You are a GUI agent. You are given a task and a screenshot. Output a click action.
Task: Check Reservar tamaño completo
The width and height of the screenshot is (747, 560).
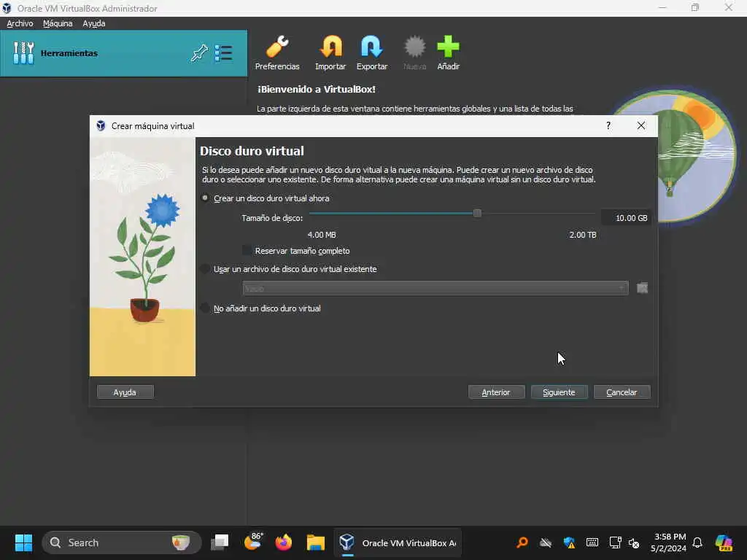coord(247,251)
